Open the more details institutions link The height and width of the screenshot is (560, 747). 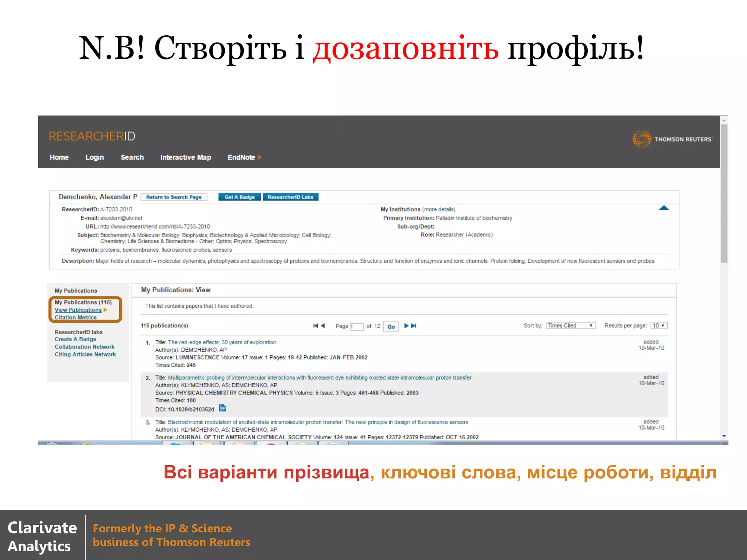coord(439,209)
